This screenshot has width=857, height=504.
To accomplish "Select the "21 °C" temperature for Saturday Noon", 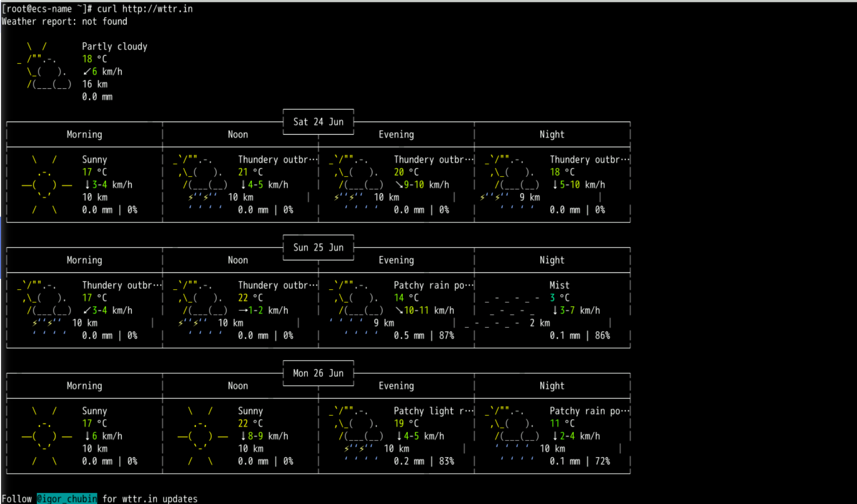I will tap(250, 172).
